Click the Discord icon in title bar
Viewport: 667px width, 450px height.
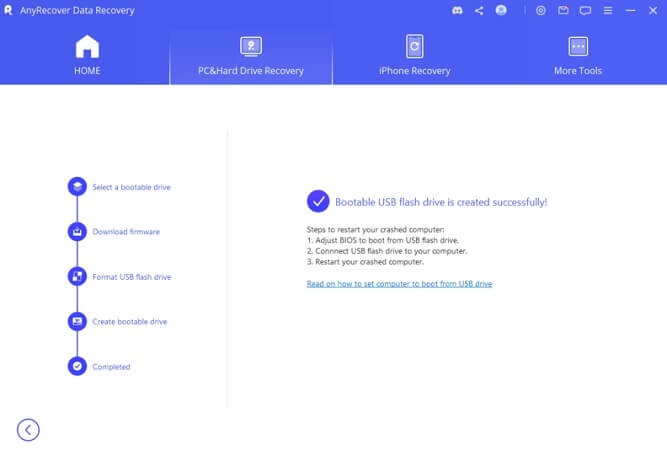pyautogui.click(x=457, y=11)
